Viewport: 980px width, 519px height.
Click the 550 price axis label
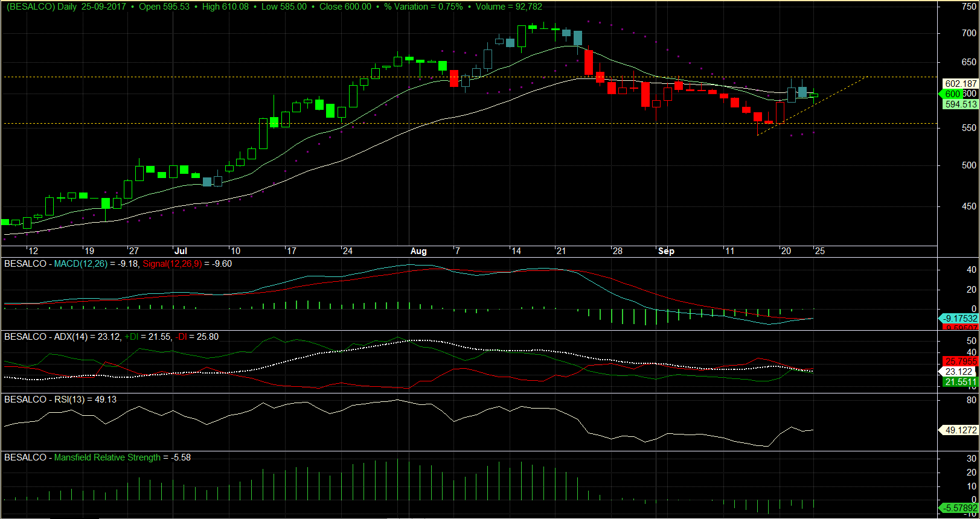(969, 128)
